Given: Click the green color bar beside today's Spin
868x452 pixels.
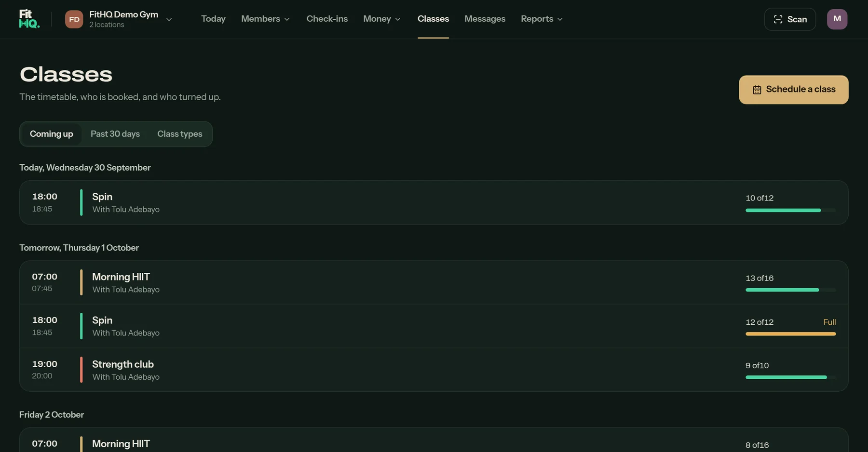Looking at the screenshot, I should click(81, 202).
